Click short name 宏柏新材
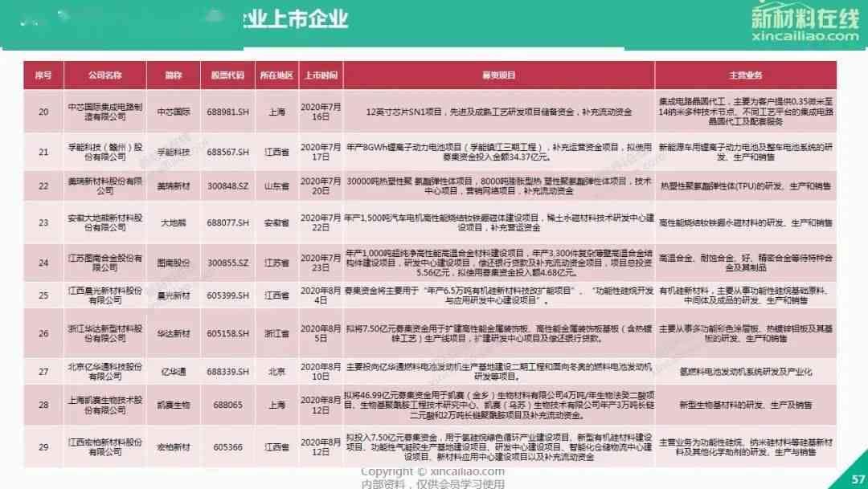 pos(174,447)
